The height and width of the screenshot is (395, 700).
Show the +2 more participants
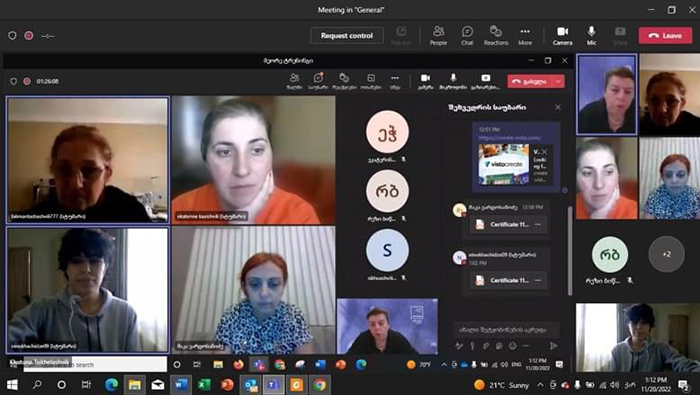tap(666, 254)
